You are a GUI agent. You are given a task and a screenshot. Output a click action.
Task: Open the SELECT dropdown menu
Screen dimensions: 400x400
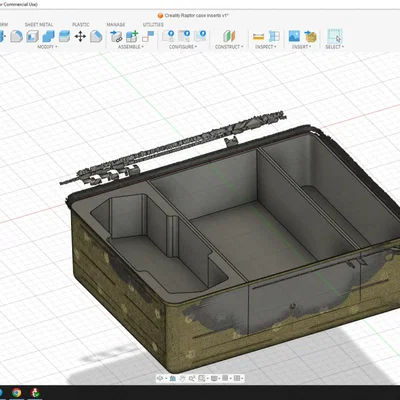[335, 47]
